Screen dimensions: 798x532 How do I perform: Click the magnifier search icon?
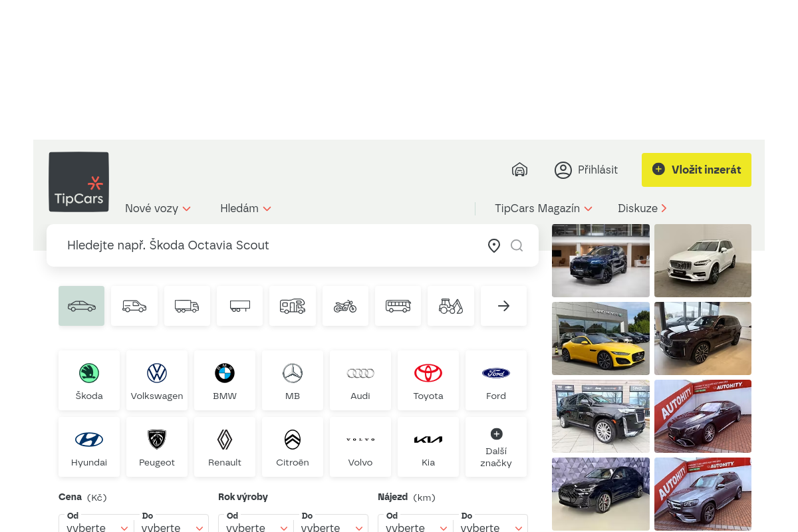pyautogui.click(x=517, y=245)
